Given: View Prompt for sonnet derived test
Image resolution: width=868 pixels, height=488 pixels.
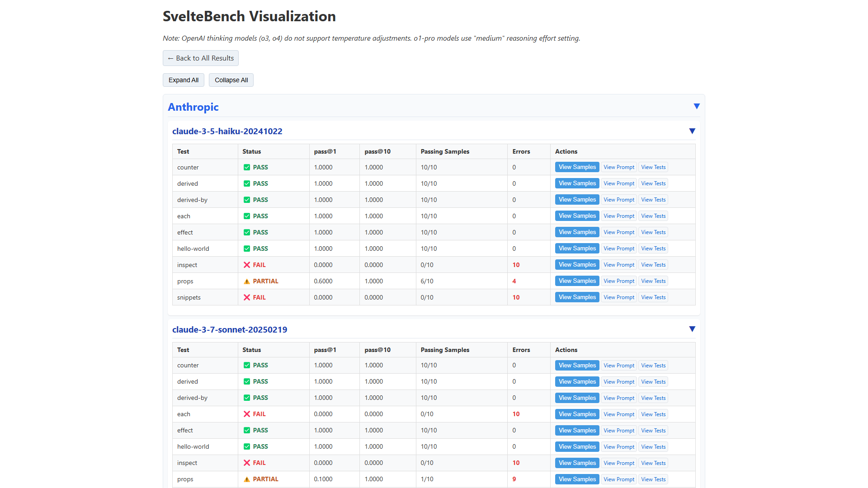Looking at the screenshot, I should click(x=618, y=382).
